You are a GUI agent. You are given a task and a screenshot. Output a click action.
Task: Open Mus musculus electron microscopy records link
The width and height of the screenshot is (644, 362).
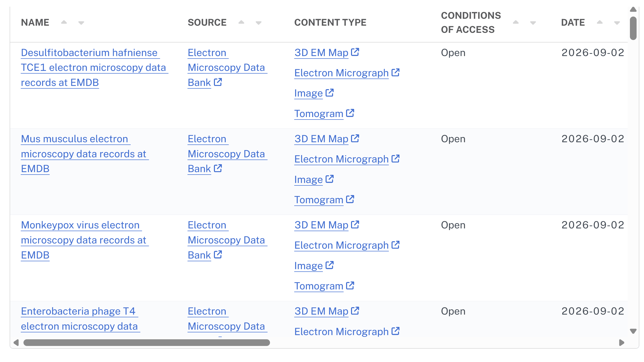pos(85,154)
